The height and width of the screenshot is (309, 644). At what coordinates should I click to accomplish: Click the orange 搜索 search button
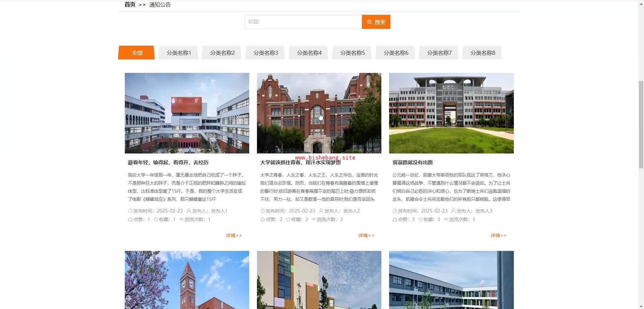[376, 22]
